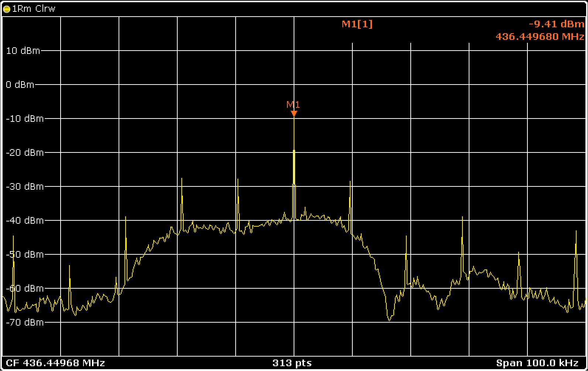Screen dimensions: 588x371
Task: Click the -20 dBm axis label
Action: (x=25, y=152)
